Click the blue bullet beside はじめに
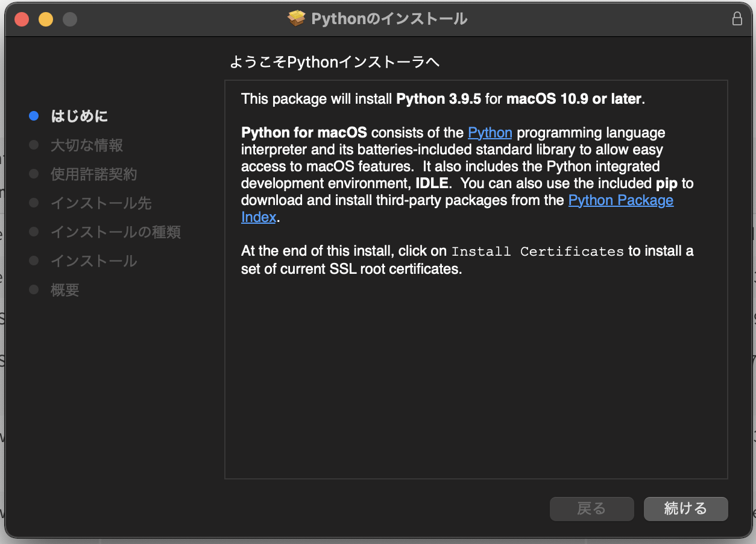Viewport: 756px width, 544px height. 34,116
